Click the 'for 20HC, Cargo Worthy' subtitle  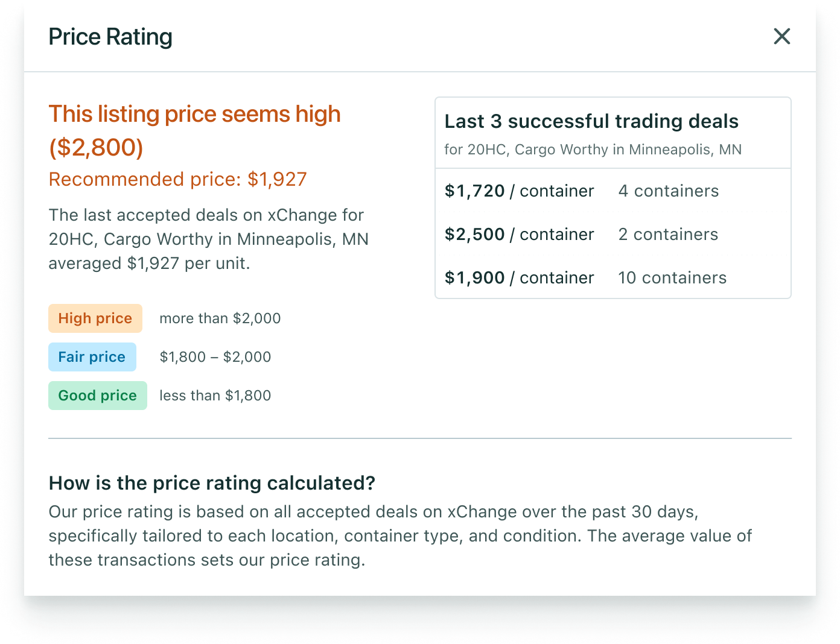tap(593, 150)
